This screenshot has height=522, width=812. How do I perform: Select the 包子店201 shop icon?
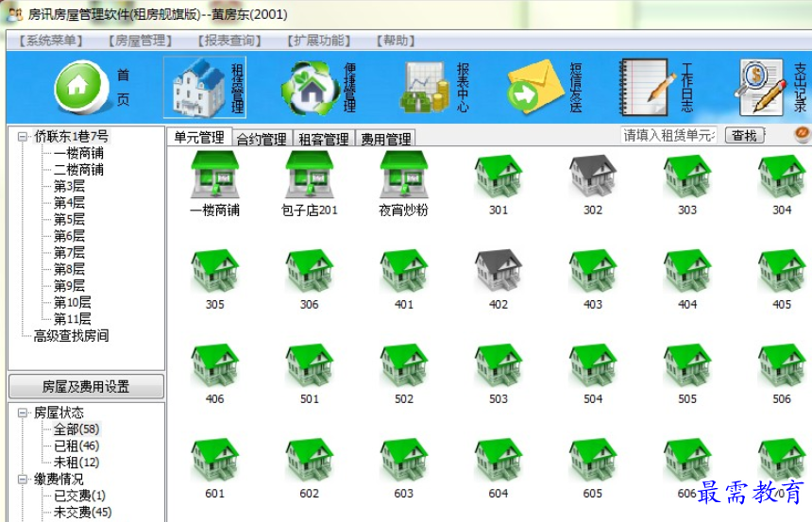[310, 175]
